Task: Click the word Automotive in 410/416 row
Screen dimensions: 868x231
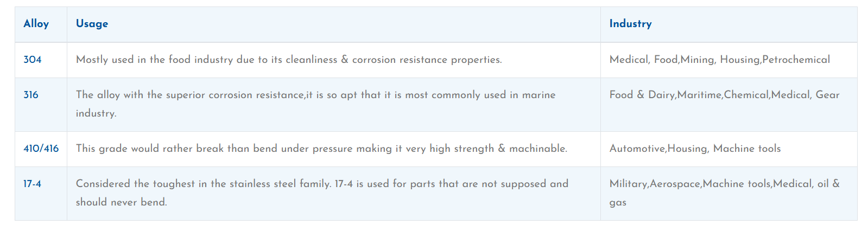Action: tap(637, 149)
